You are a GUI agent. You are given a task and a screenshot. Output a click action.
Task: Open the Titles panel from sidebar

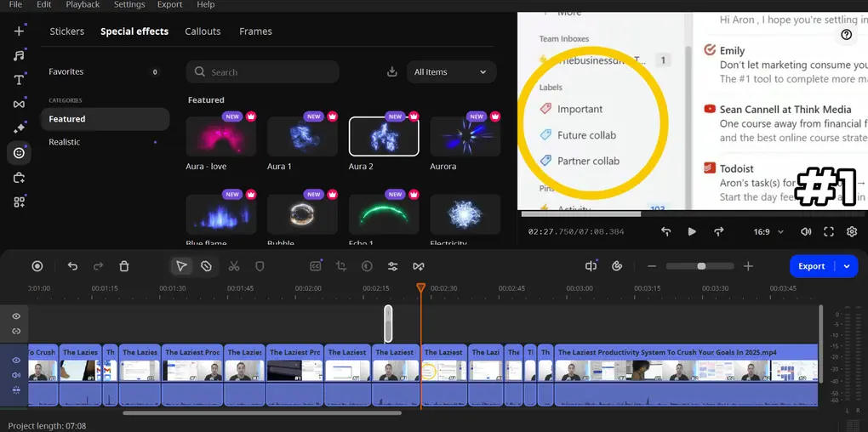pos(19,80)
